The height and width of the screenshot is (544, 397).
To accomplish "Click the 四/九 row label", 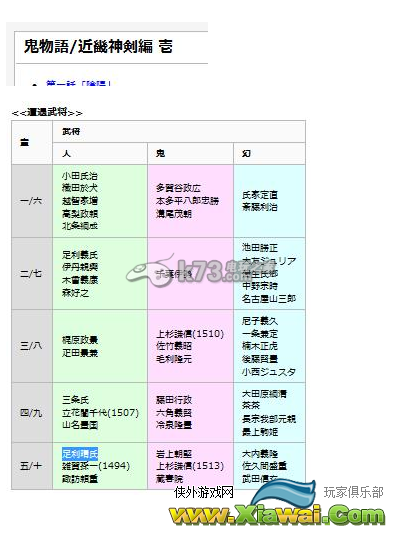I will pos(31,413).
